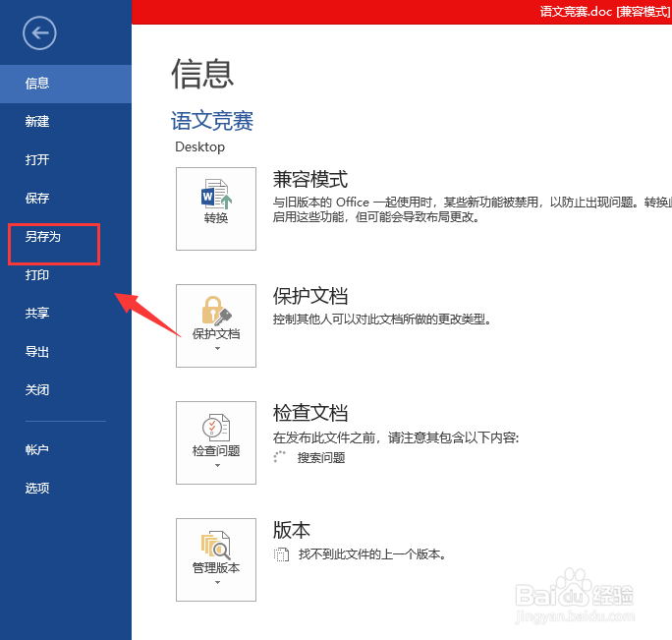Click the 兼容模式 heading
Screen dimensions: 672x640
(x=310, y=179)
